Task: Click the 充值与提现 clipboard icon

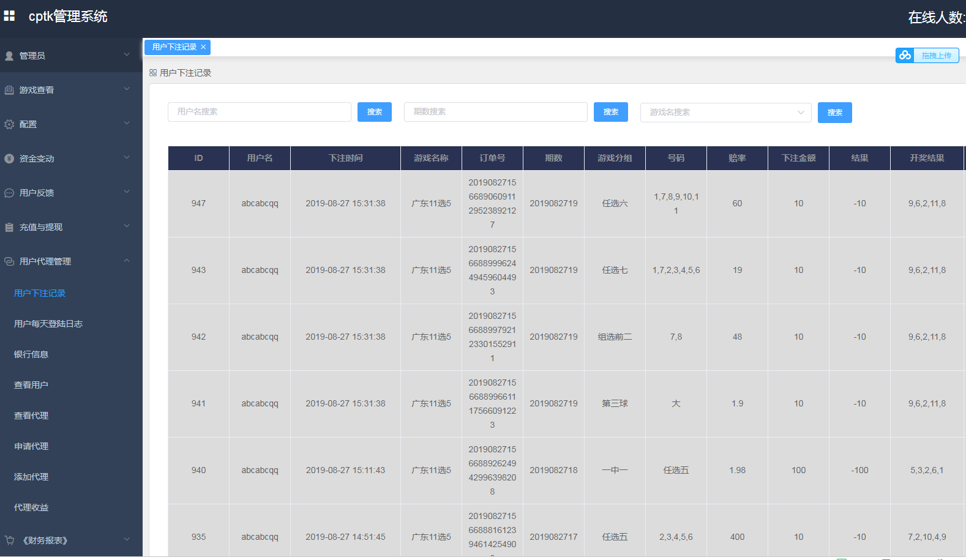Action: coord(9,227)
